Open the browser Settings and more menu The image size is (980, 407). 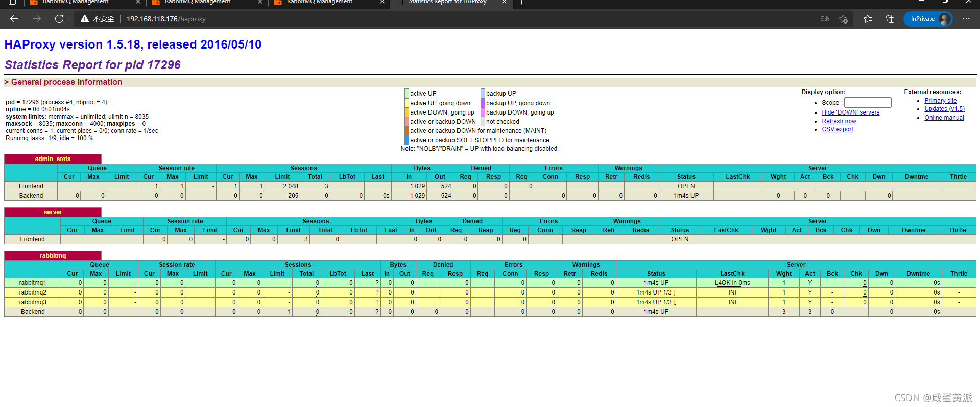[966, 19]
